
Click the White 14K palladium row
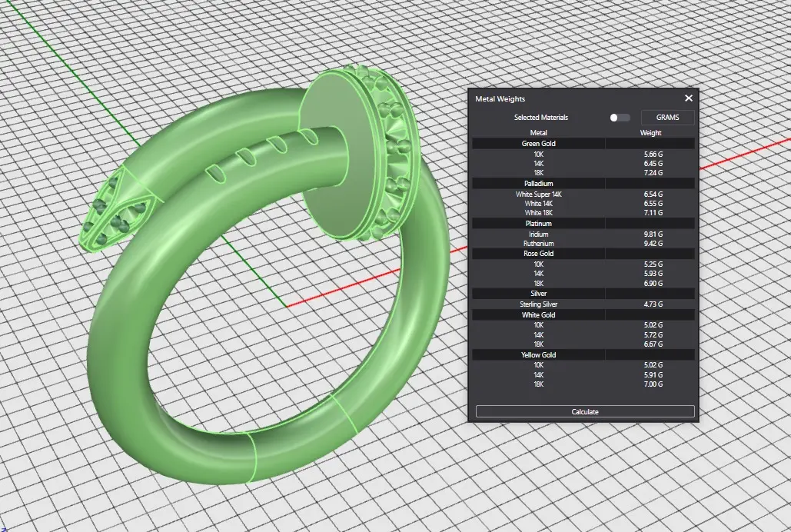(583, 204)
